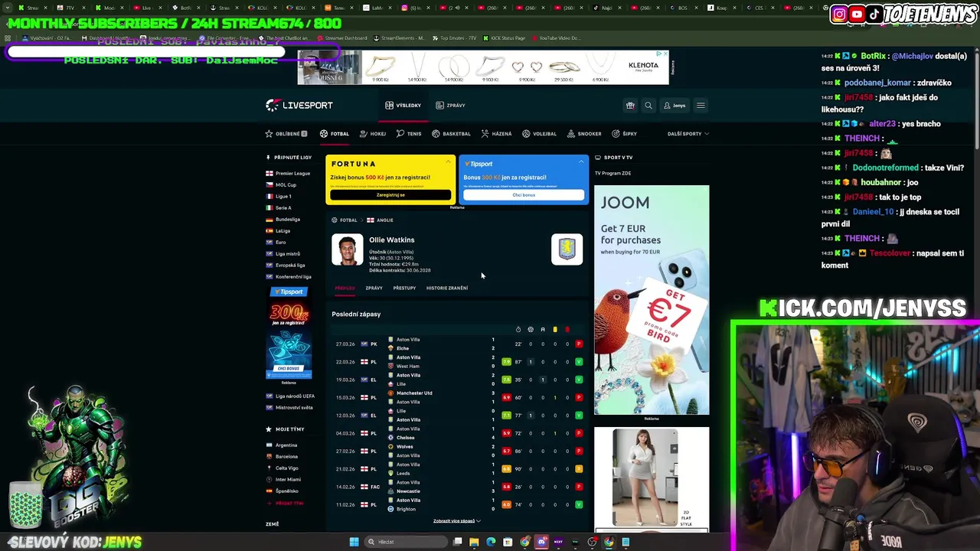Switch to Historie zranění tab
The width and height of the screenshot is (980, 551).
[x=447, y=289]
